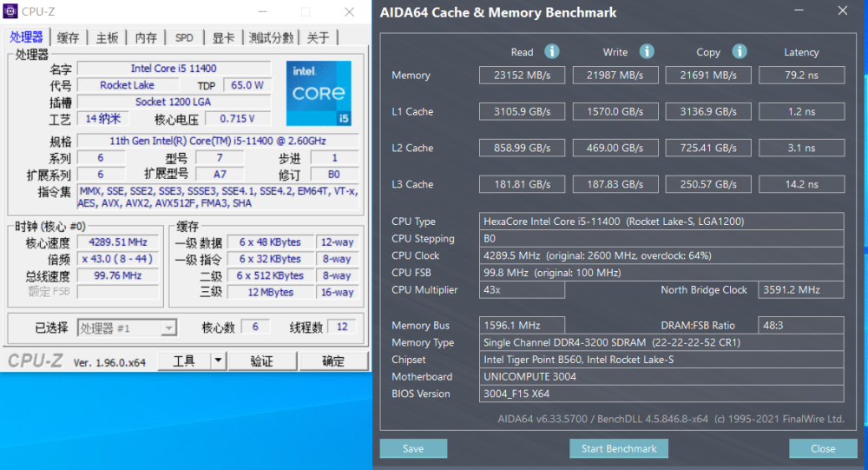868x470 pixels.
Task: Click the BIOS Version 3004_F15 X64 field
Action: 661,394
